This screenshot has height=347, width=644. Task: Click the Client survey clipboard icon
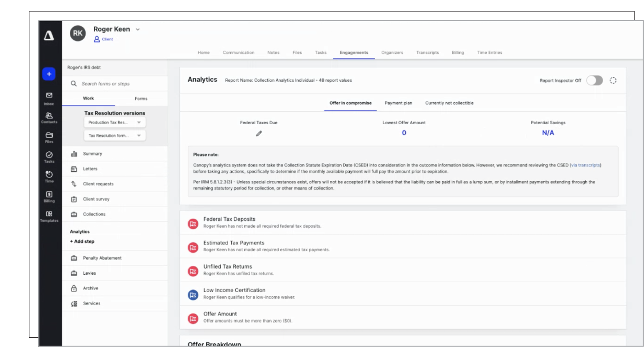coord(74,199)
